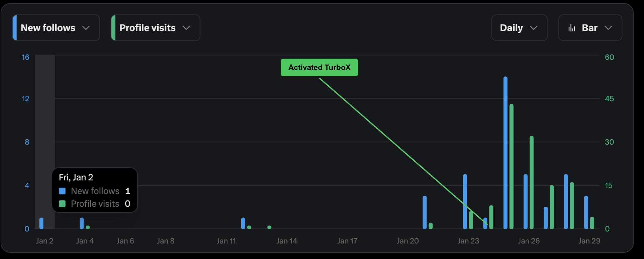Click the Jan 29 axis label
The width and height of the screenshot is (644, 259).
pos(589,241)
